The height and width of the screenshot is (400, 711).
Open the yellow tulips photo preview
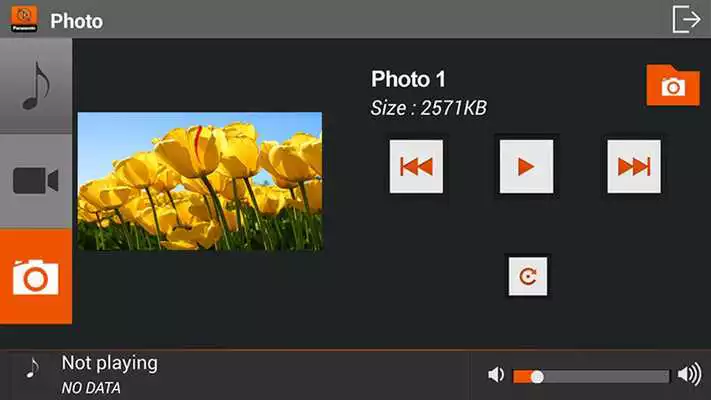[x=200, y=181]
